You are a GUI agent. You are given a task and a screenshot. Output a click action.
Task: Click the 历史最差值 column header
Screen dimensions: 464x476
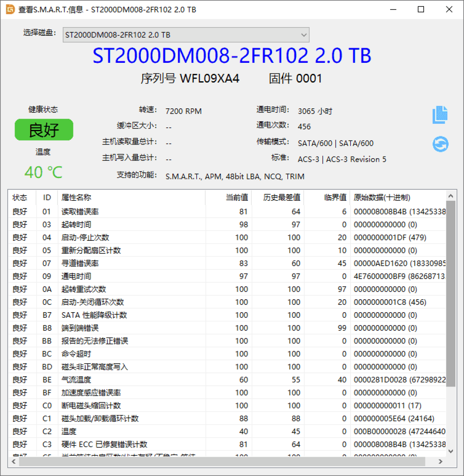[278, 198]
